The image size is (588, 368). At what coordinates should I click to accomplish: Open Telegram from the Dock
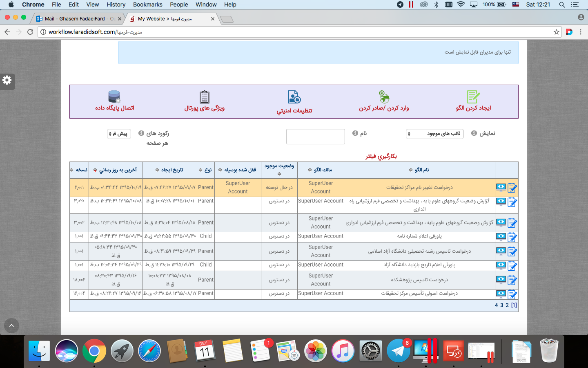pyautogui.click(x=398, y=351)
